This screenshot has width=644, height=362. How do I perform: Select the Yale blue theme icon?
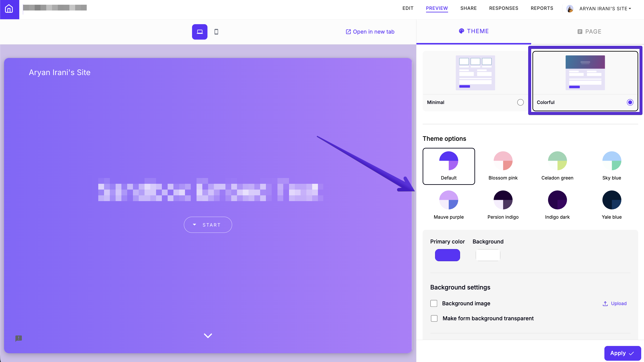click(611, 200)
